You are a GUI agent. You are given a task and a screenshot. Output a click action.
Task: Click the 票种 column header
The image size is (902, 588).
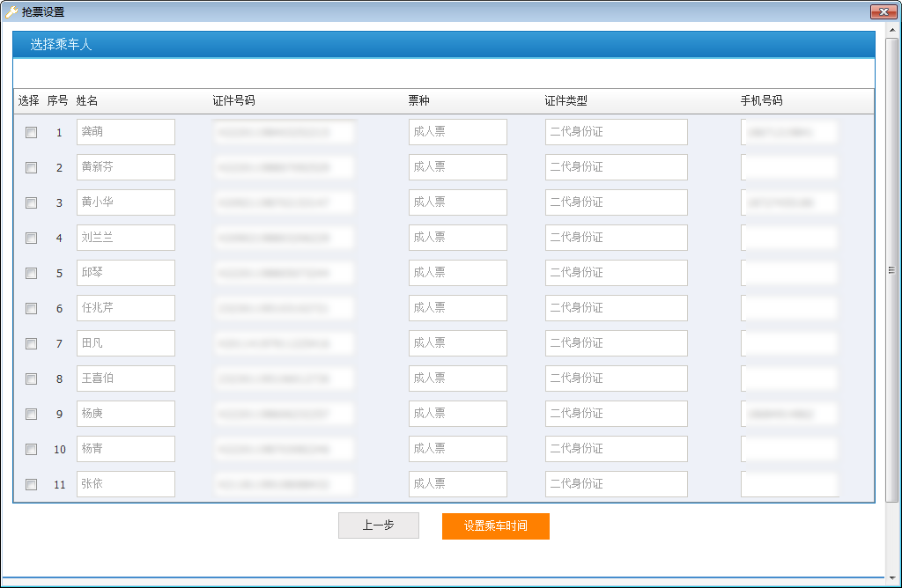click(x=418, y=100)
